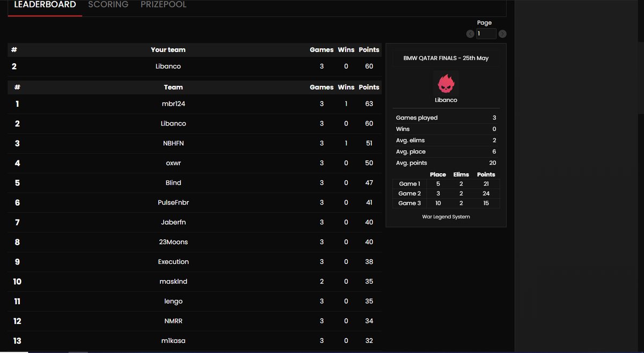Click the Games played stat row
This screenshot has width=644, height=353.
(446, 118)
